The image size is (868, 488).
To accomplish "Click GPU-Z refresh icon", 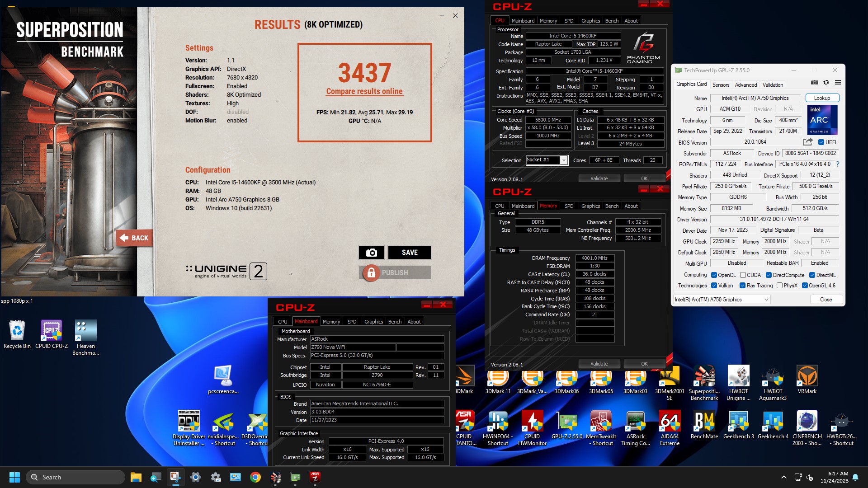I will pyautogui.click(x=826, y=83).
